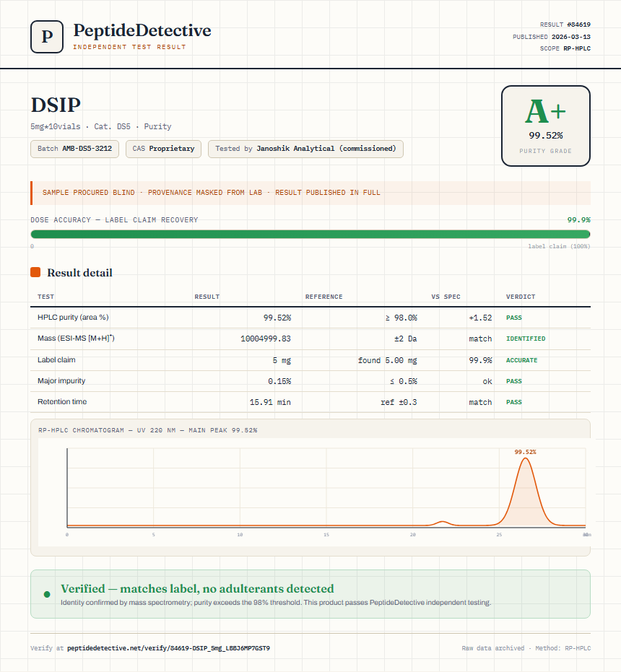Click the green dot beside the Verified heading
This screenshot has height=672, width=621.
(47, 594)
